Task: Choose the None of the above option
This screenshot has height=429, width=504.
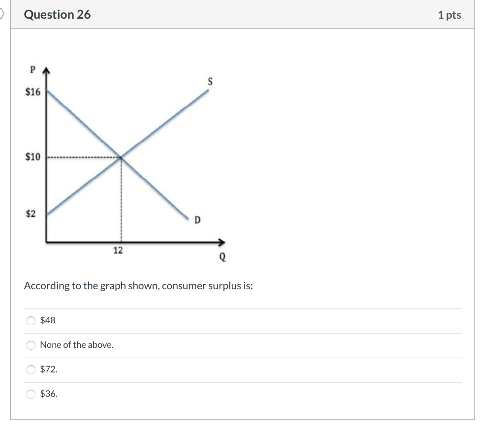Action: pos(31,345)
